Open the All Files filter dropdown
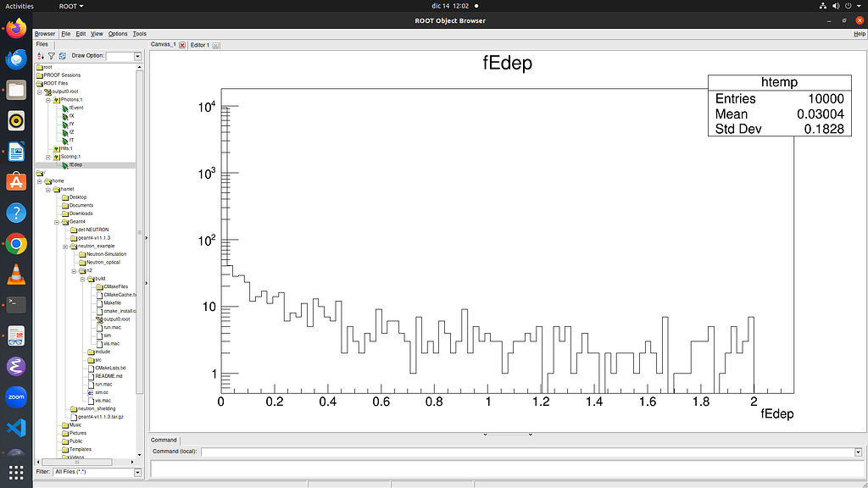The width and height of the screenshot is (868, 488). tap(136, 473)
